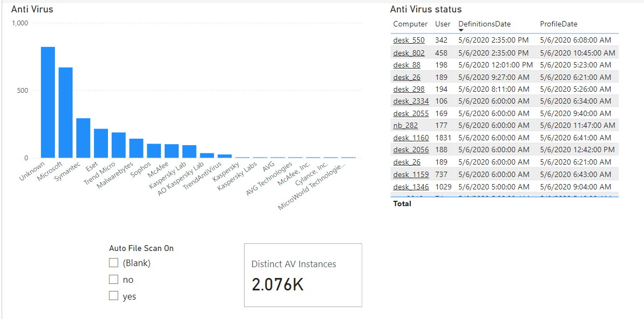Open the desk_550 computer link
Viewport: 644px width, 319px height.
click(x=409, y=40)
